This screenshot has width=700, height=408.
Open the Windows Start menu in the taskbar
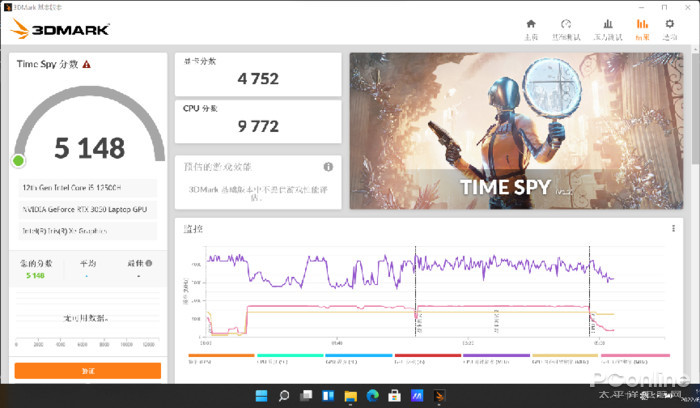click(x=261, y=395)
